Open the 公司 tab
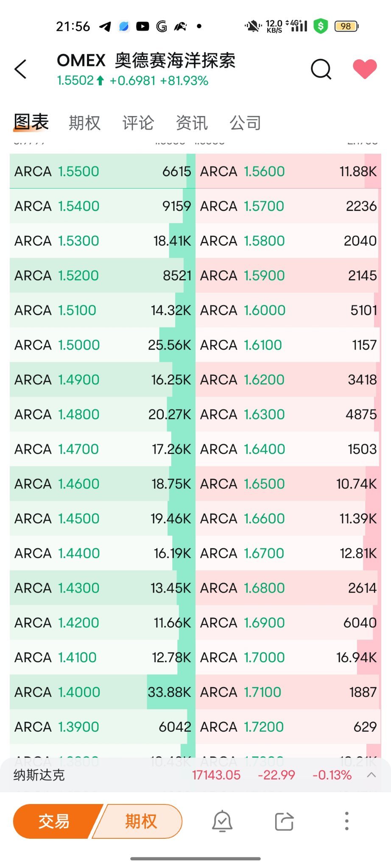Screen dimensions: 391x868 pyautogui.click(x=246, y=123)
